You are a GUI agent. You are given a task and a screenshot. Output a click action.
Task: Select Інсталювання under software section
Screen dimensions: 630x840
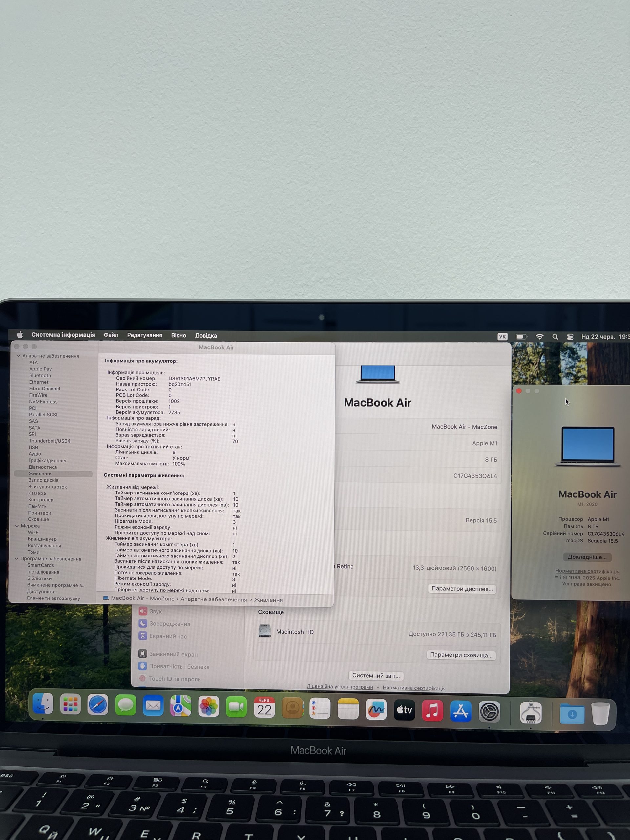(x=43, y=572)
